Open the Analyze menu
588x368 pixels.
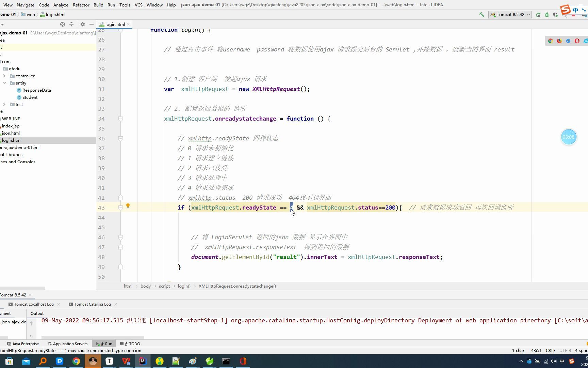pos(61,5)
